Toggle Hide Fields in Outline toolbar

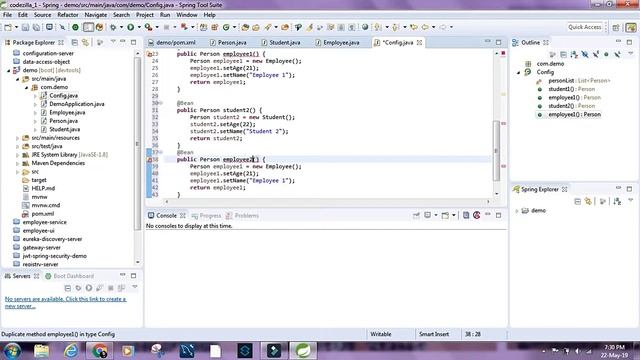point(585,54)
